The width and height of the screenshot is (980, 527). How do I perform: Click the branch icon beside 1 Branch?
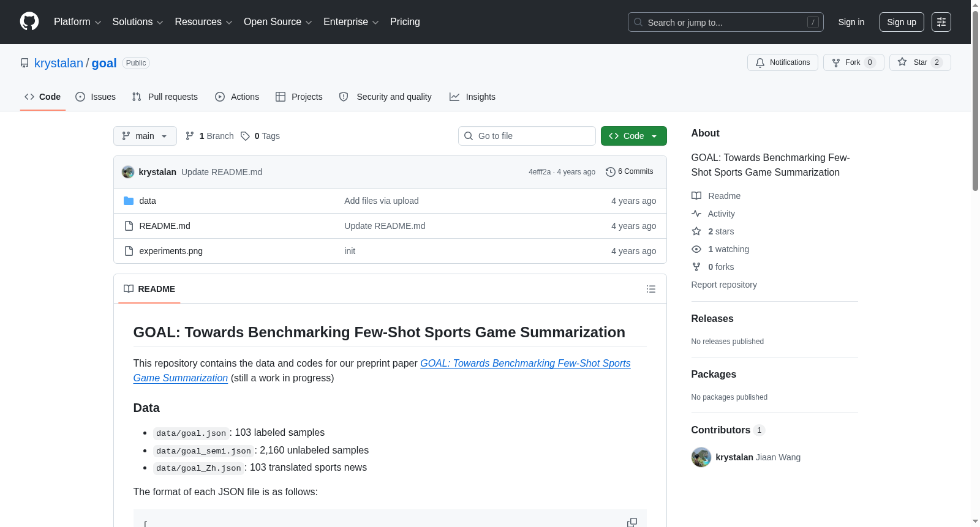(x=190, y=136)
